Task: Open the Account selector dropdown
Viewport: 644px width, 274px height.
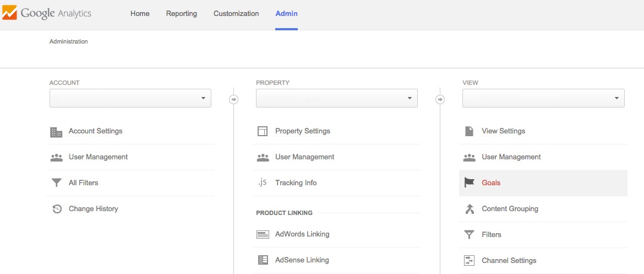Action: coord(130,98)
